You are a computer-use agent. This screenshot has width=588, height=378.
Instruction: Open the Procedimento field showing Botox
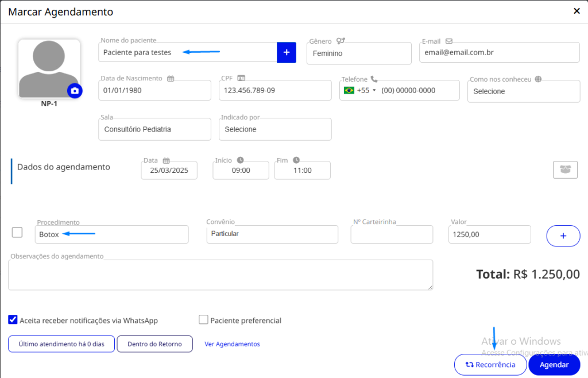pyautogui.click(x=112, y=234)
